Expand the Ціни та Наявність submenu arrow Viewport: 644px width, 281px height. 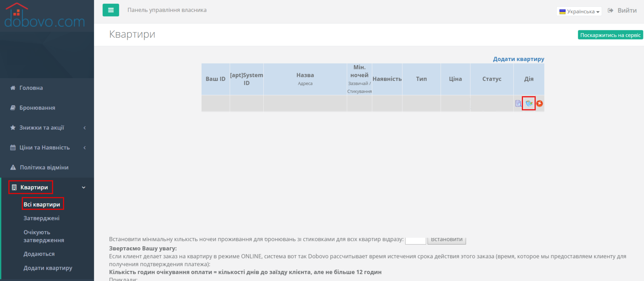(x=84, y=148)
